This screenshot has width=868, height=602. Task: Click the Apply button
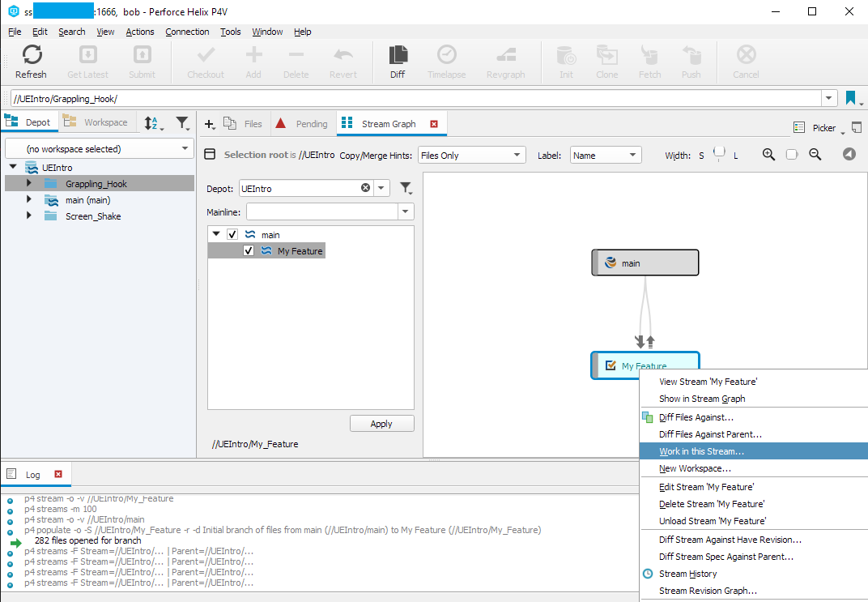(x=382, y=424)
